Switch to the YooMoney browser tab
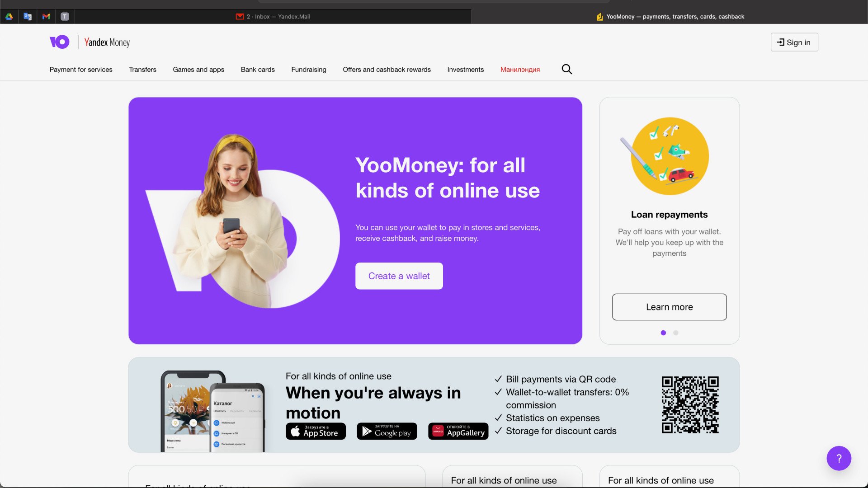The width and height of the screenshot is (868, 488). point(670,16)
